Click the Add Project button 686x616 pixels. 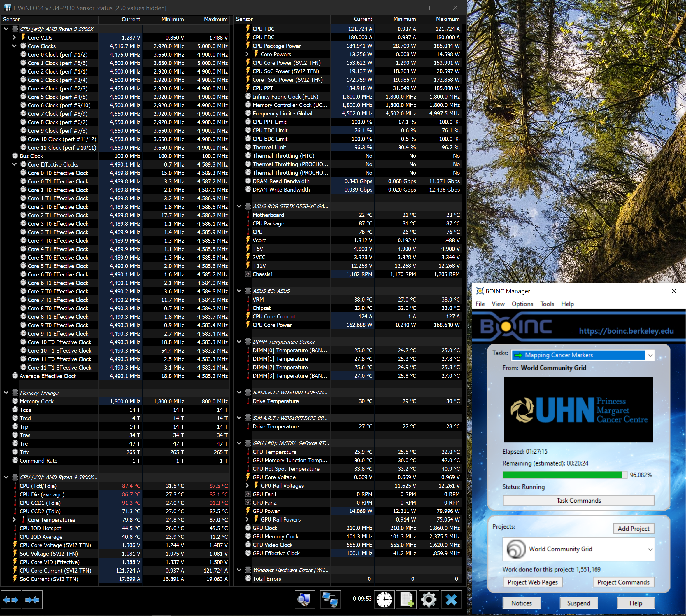click(x=634, y=529)
